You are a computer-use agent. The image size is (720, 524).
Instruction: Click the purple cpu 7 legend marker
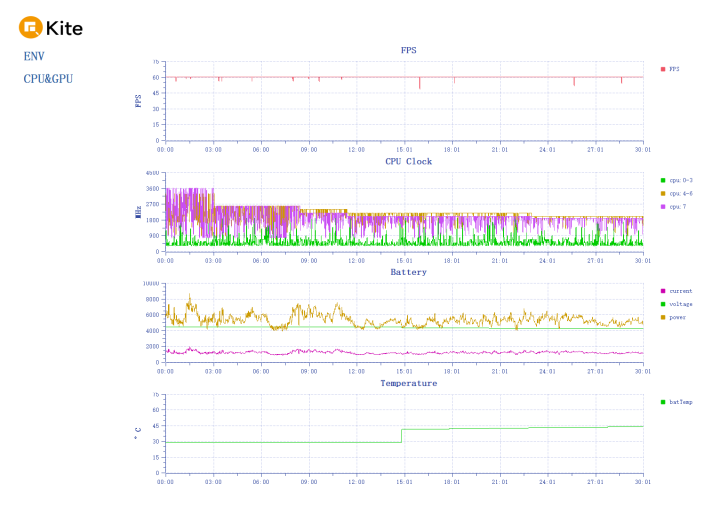pyautogui.click(x=663, y=207)
